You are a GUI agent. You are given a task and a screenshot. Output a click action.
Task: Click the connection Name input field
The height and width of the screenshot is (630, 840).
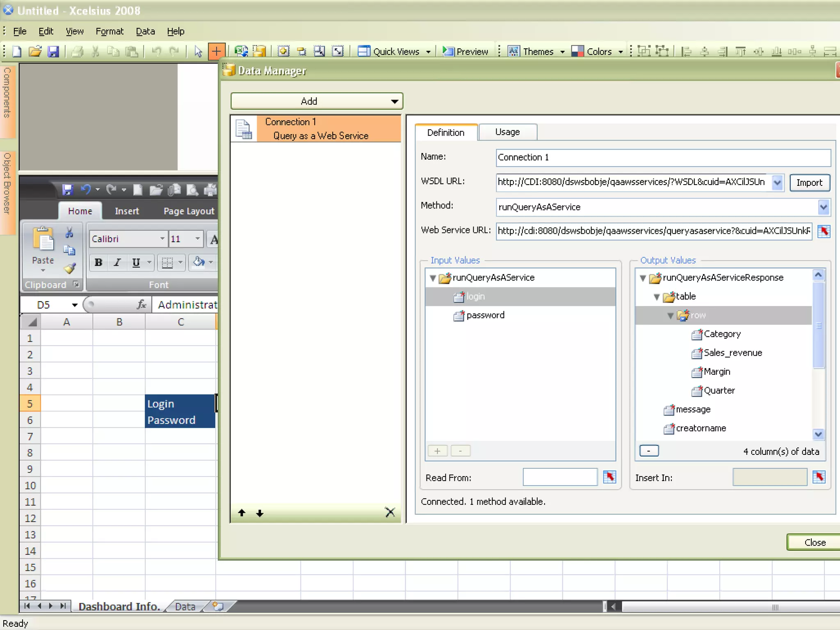663,157
